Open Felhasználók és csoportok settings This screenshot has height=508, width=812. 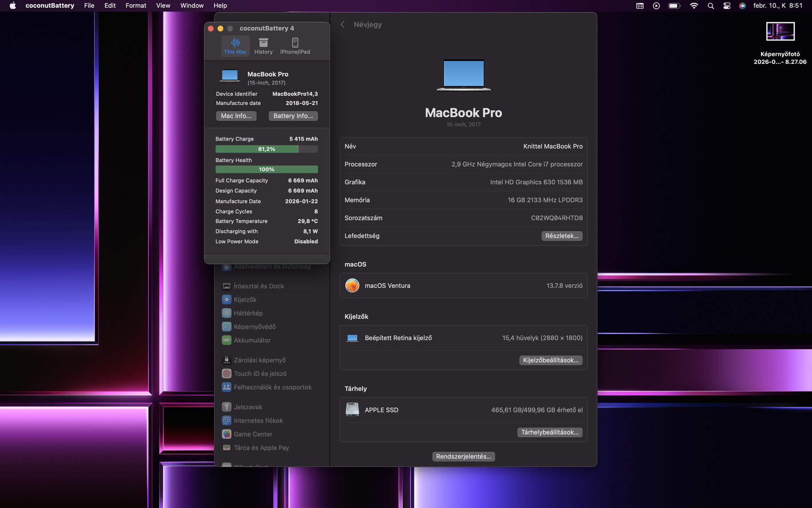pos(267,387)
